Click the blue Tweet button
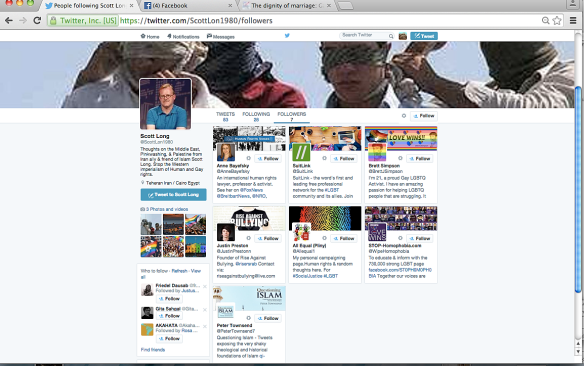The height and width of the screenshot is (366, 584). [424, 36]
